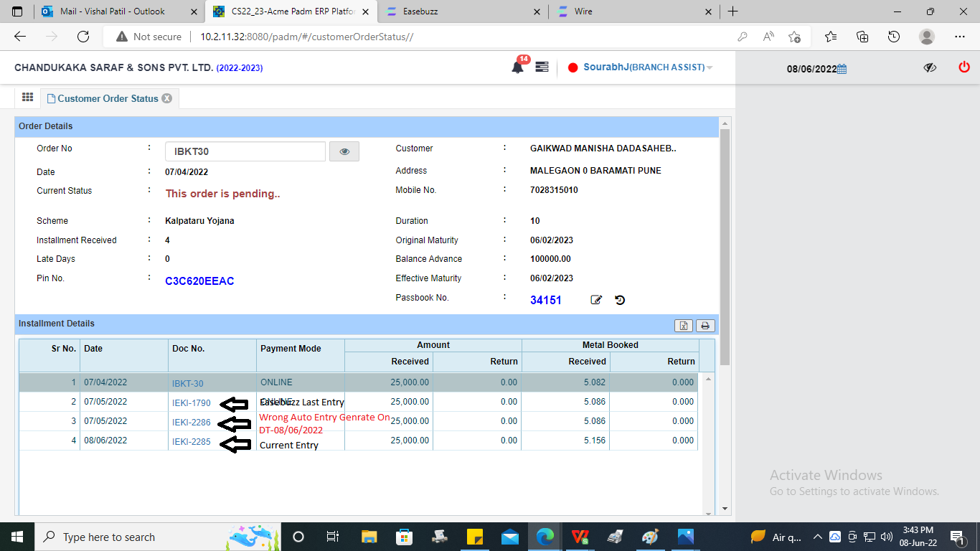980x551 pixels.
Task: Open Microsoft Store from taskbar
Action: (405, 537)
